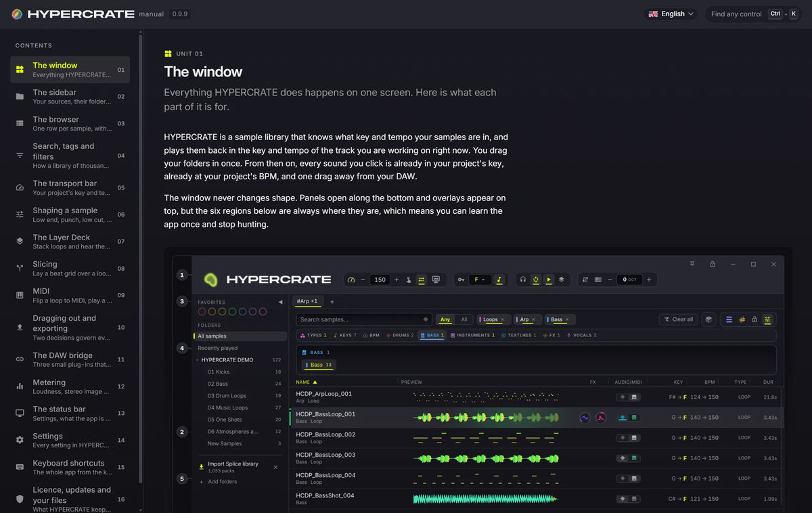The height and width of the screenshot is (513, 812).
Task: Click the blue wave FX icon on HCDP_BassLoop_001
Action: (585, 418)
